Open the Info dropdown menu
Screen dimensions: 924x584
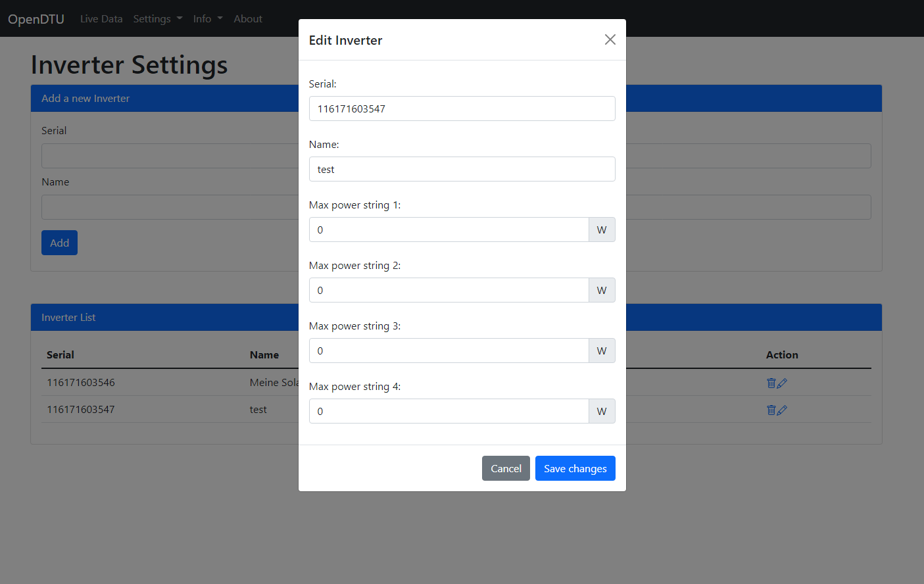tap(207, 18)
